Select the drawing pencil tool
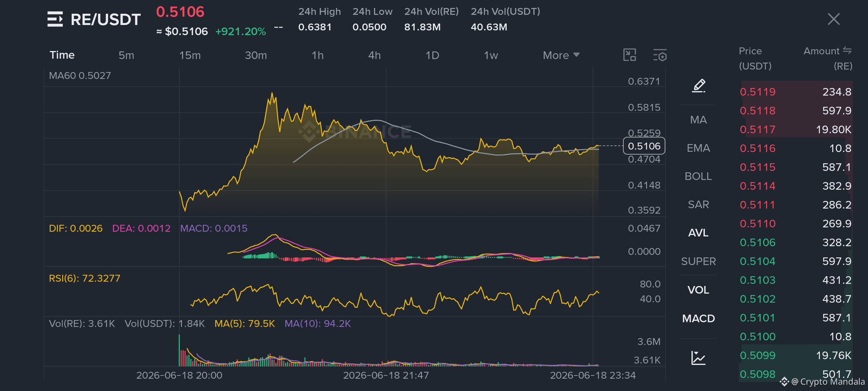Image resolution: width=868 pixels, height=391 pixels. pos(699,86)
